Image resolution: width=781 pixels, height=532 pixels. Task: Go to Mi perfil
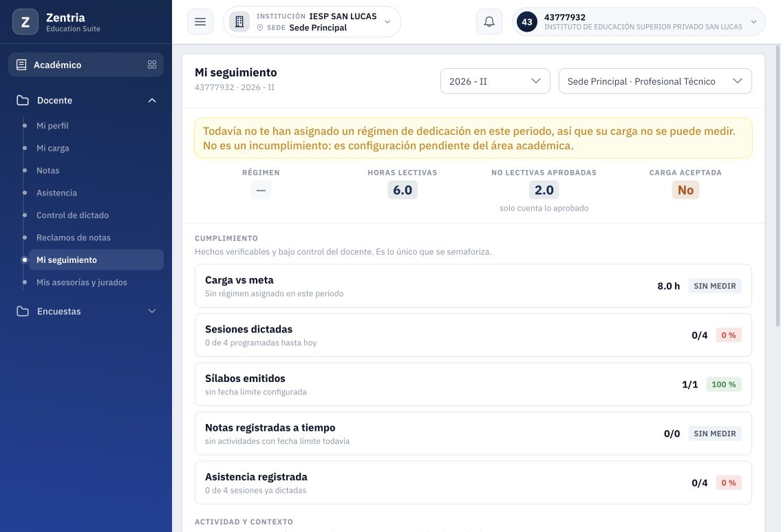coord(52,125)
